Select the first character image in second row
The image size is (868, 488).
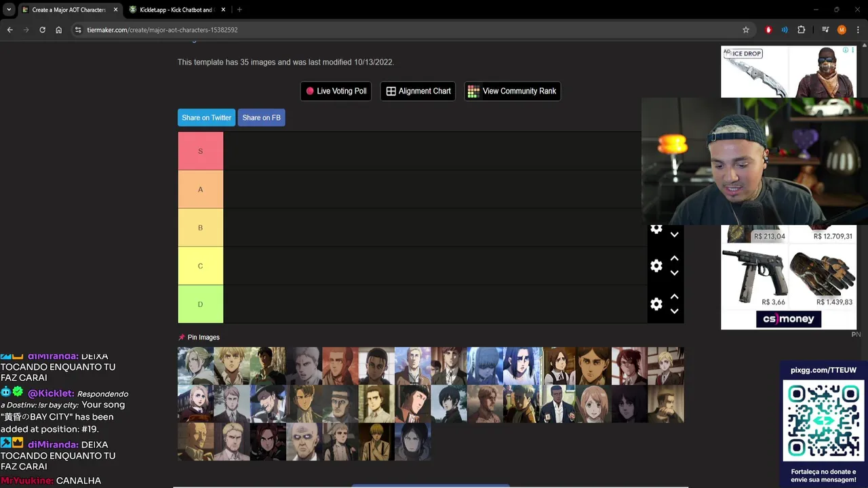point(195,404)
